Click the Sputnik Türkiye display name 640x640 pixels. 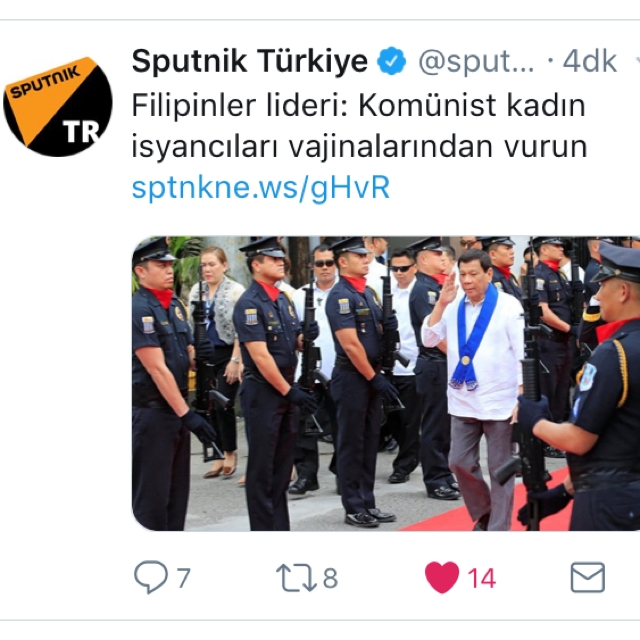click(250, 61)
